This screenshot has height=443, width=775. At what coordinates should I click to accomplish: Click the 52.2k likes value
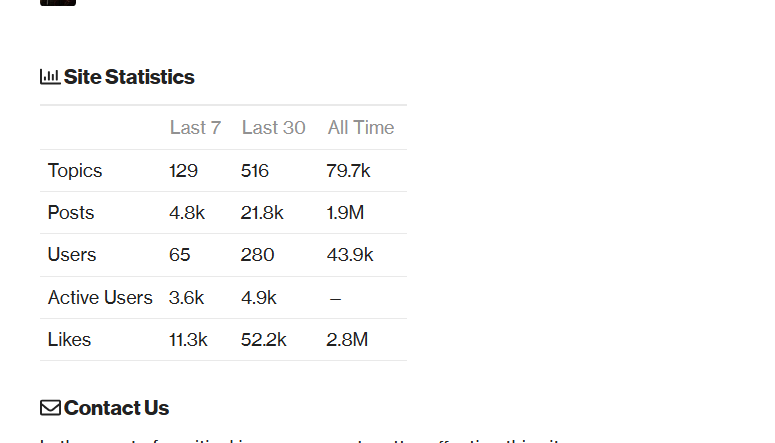click(263, 340)
